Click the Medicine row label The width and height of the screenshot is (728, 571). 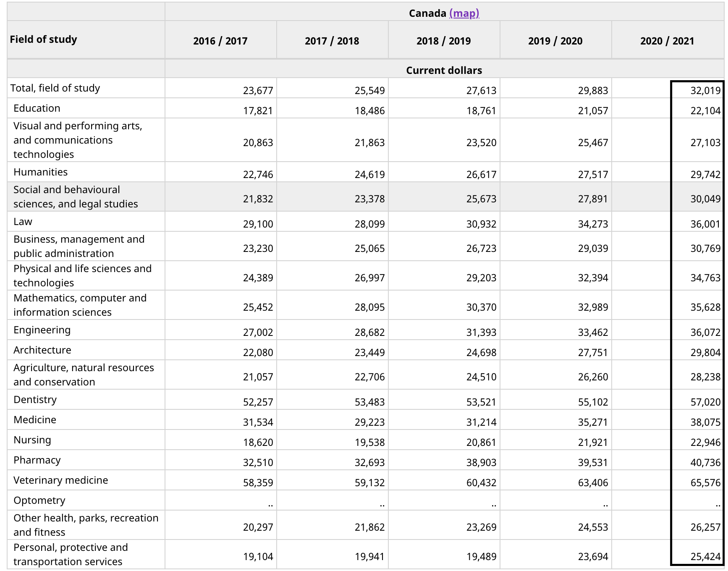point(35,419)
